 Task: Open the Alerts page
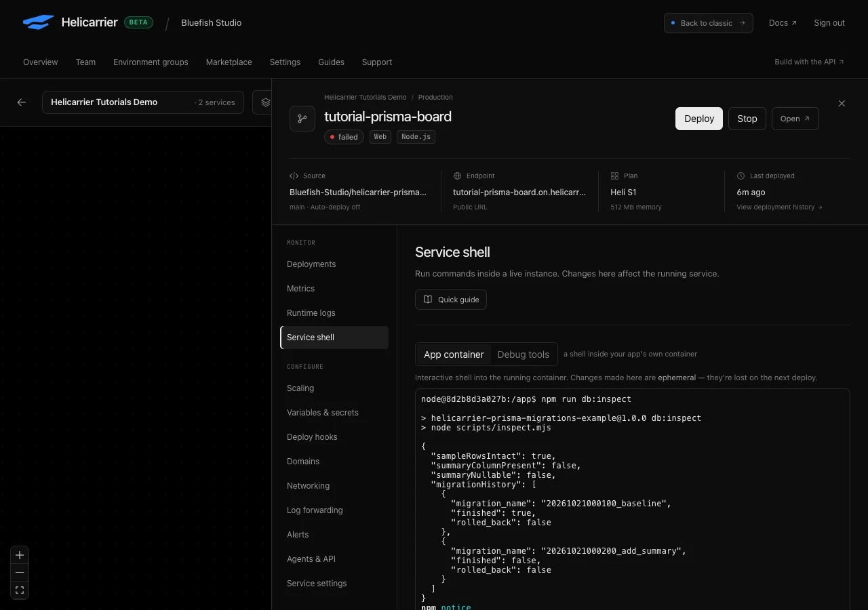(x=334, y=535)
